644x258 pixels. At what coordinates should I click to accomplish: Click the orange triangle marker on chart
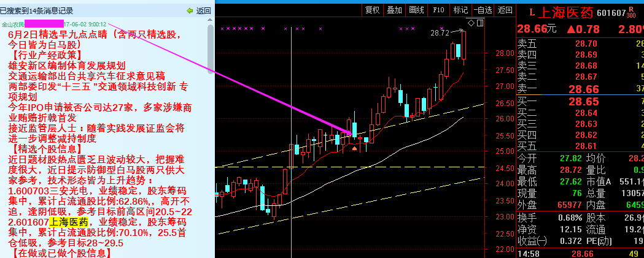(x=354, y=148)
